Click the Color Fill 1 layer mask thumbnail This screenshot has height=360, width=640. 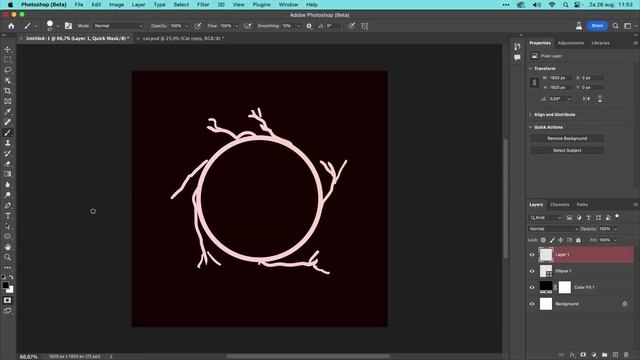coord(564,287)
